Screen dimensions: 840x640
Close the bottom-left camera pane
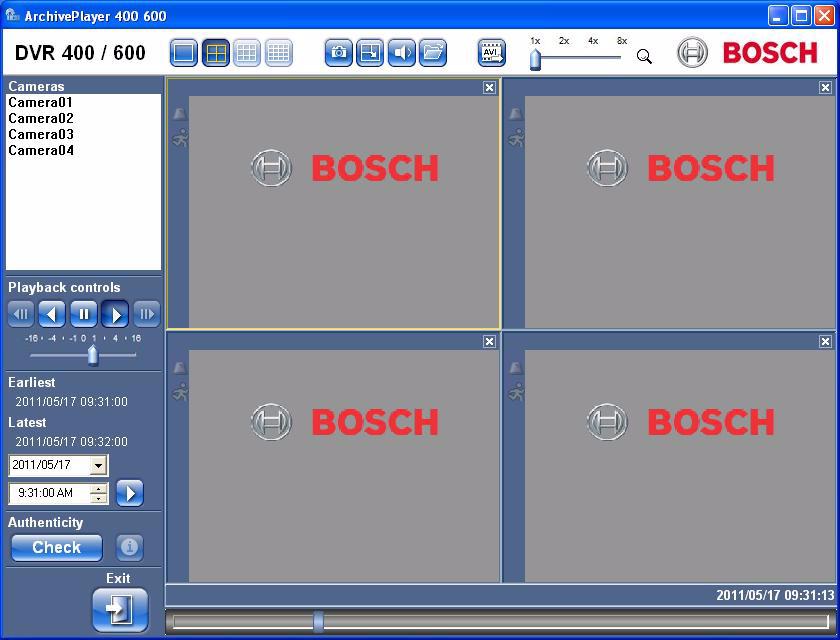pyautogui.click(x=489, y=342)
